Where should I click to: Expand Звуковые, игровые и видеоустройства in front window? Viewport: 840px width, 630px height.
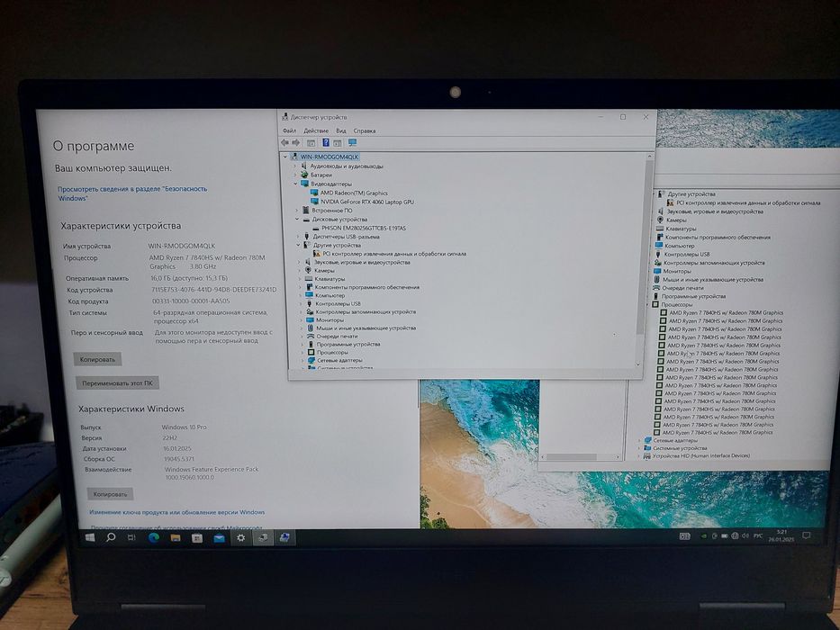click(x=300, y=263)
